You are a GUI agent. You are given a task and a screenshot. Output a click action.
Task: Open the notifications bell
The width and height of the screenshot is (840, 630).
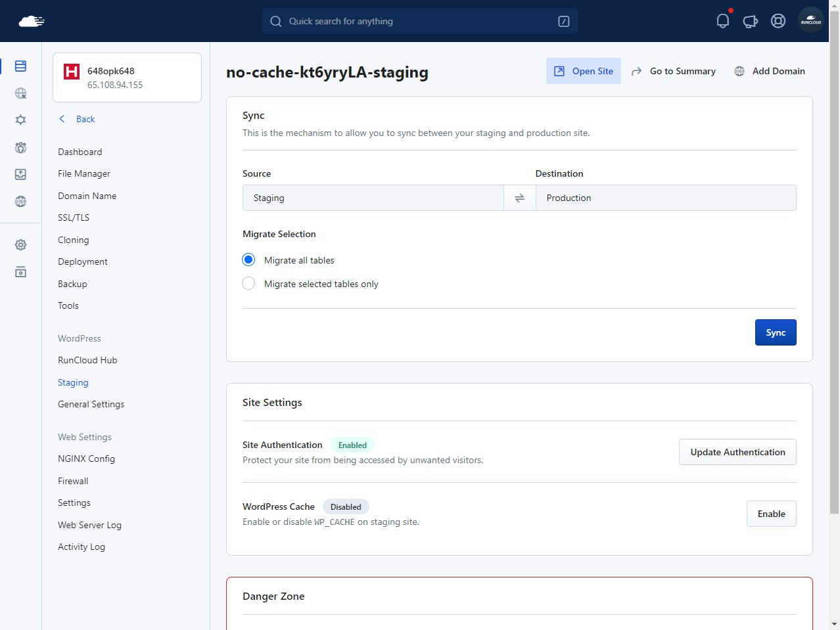723,21
